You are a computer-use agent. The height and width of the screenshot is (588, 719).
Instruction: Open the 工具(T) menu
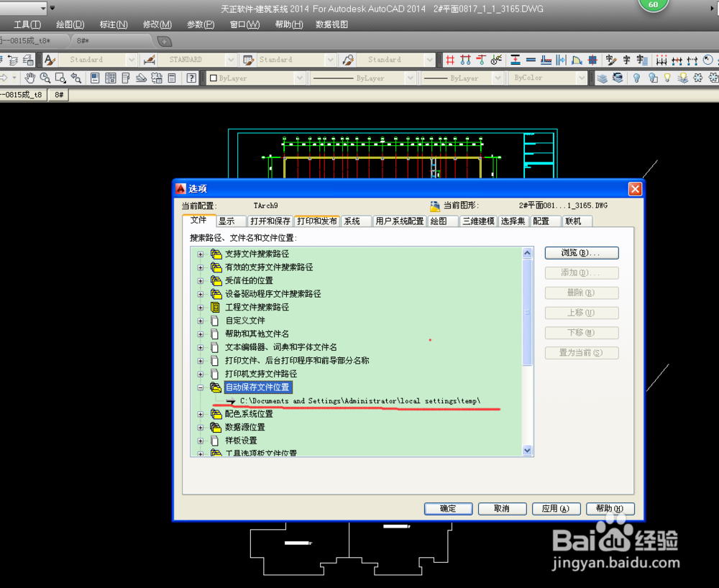27,24
